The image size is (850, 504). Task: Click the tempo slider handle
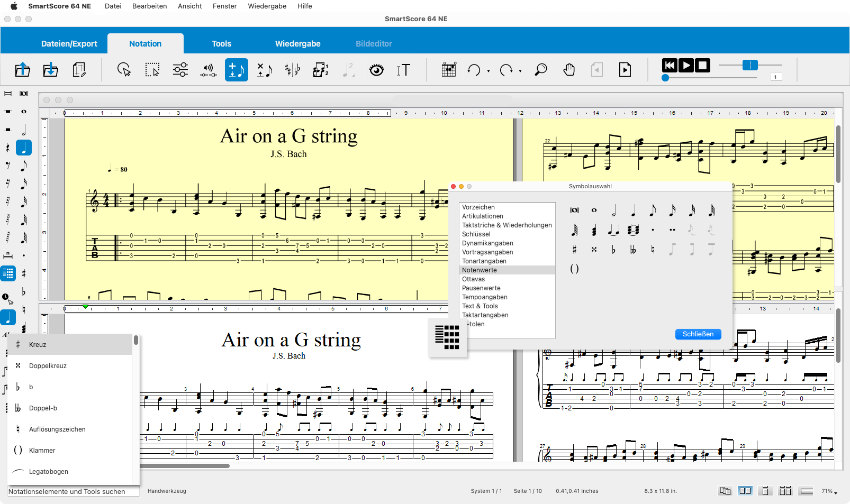point(750,65)
